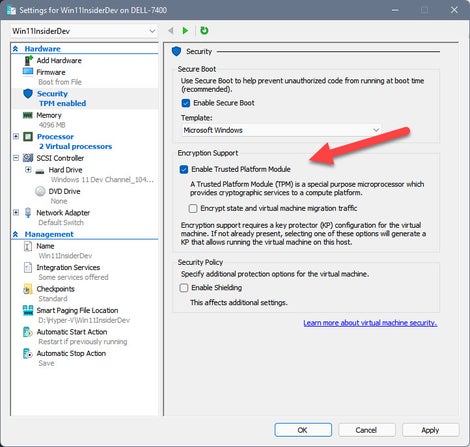Check Encrypt state and migration traffic
The image size is (470, 447).
(193, 208)
